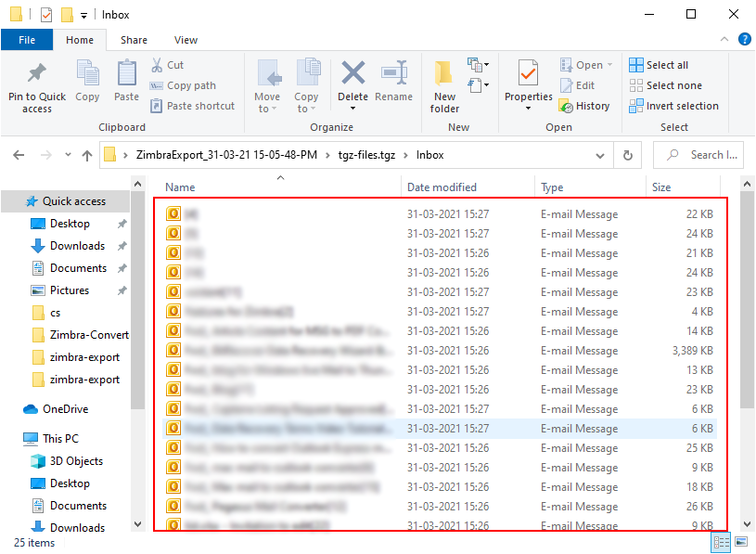This screenshot has width=756, height=554.
Task: Switch to large icons view in status bar
Action: pos(741,543)
